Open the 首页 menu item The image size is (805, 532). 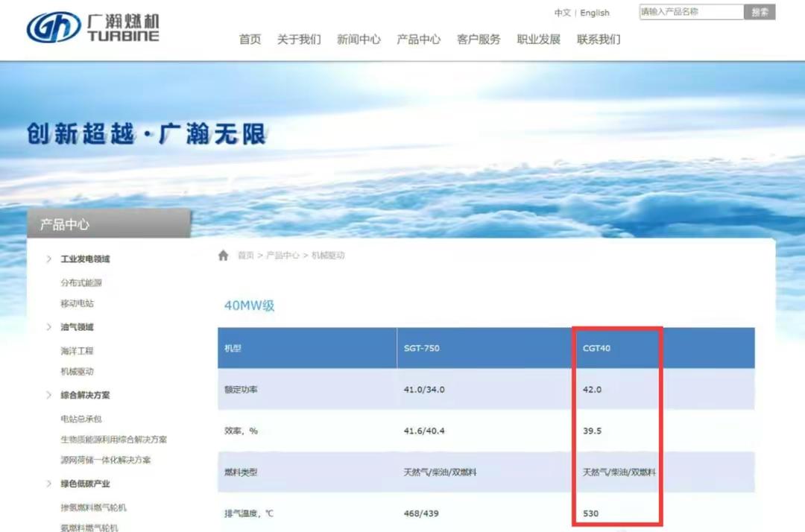[249, 39]
